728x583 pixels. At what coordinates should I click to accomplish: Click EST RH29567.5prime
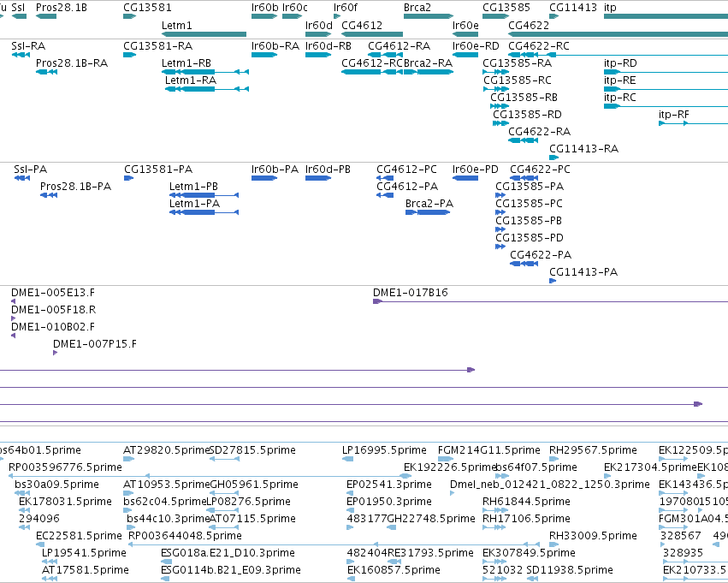click(x=593, y=450)
